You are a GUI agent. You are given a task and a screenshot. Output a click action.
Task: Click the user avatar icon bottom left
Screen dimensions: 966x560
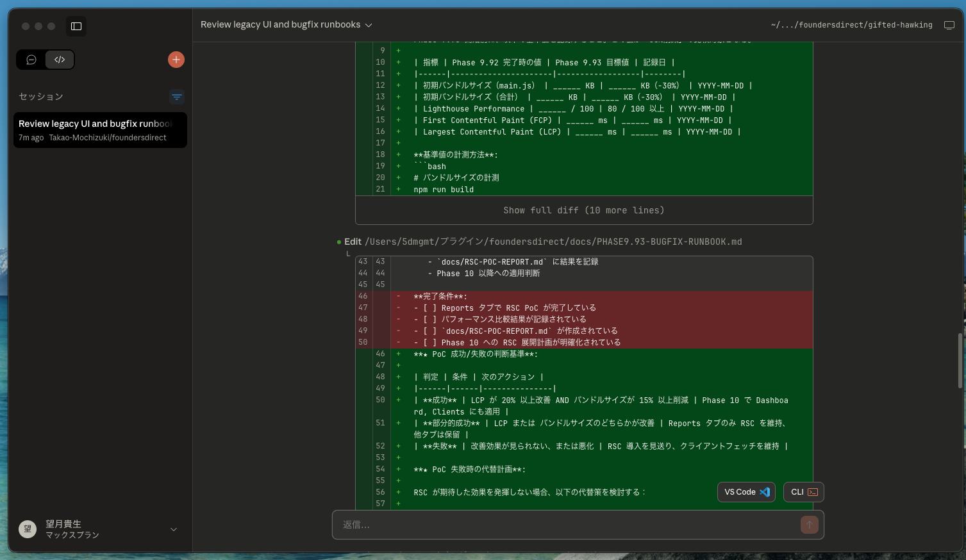28,529
